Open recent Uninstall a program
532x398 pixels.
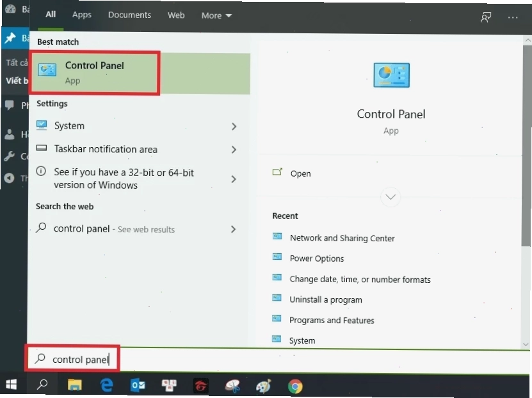(326, 299)
